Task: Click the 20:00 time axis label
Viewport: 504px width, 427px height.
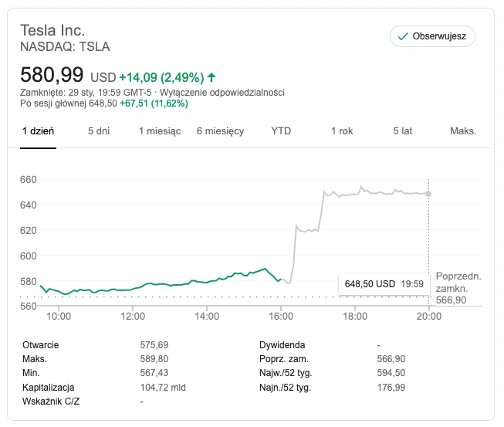Action: pos(429,317)
